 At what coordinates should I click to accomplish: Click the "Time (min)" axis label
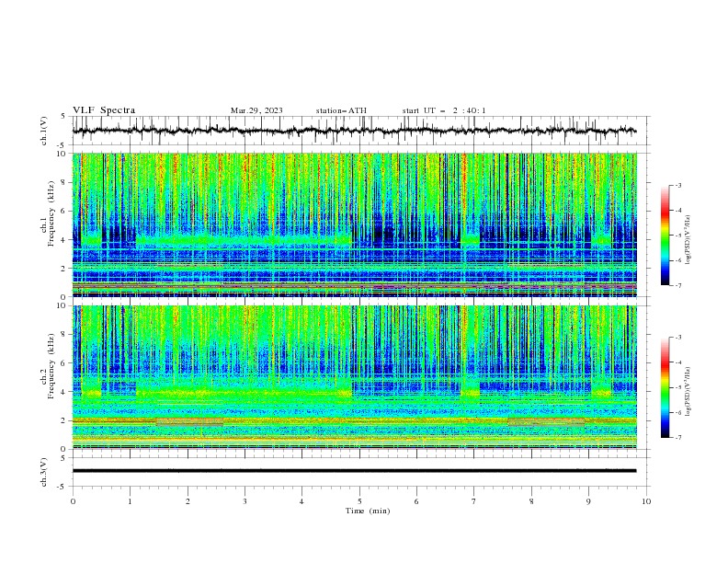(368, 511)
